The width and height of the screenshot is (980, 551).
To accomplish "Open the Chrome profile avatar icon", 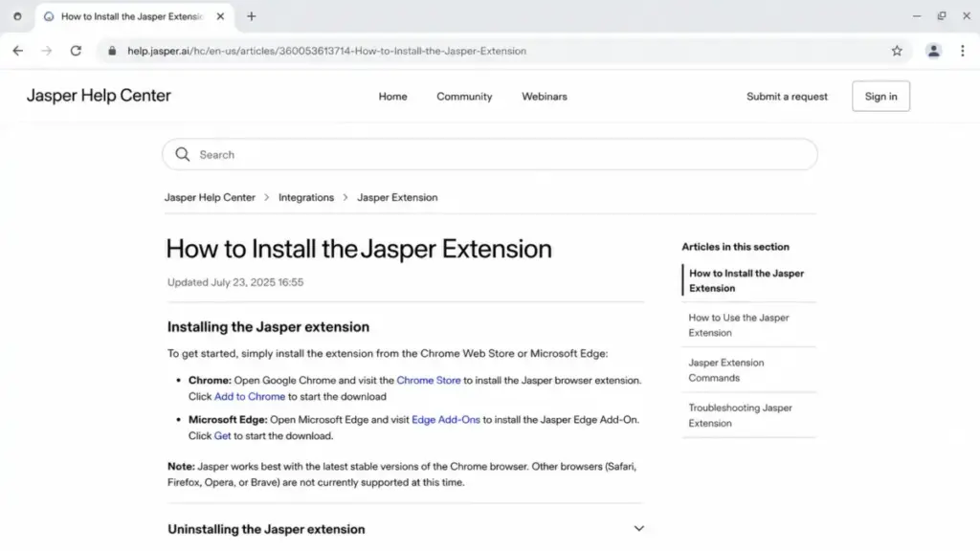I will tap(933, 51).
